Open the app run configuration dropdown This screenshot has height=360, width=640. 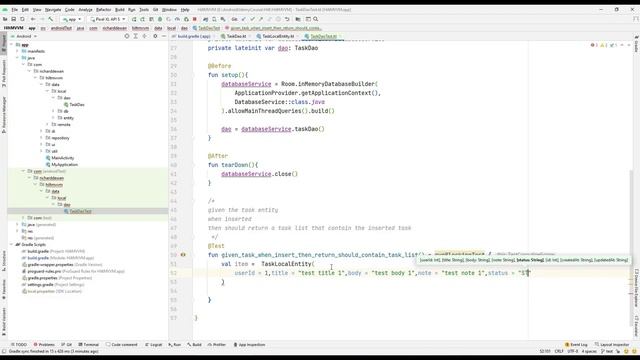(71, 19)
